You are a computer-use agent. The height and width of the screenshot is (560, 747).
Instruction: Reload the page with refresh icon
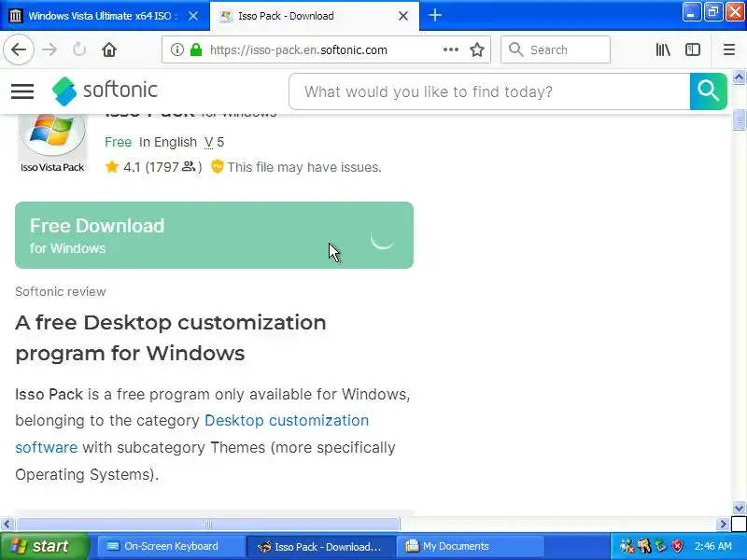[79, 49]
